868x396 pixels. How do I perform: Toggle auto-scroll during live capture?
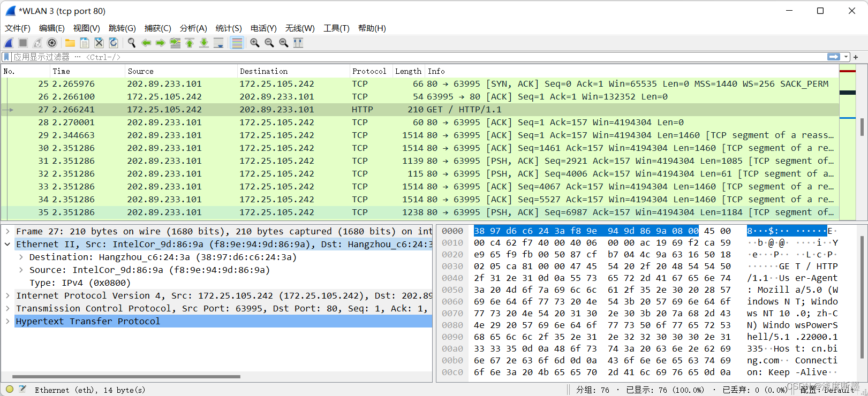point(218,43)
